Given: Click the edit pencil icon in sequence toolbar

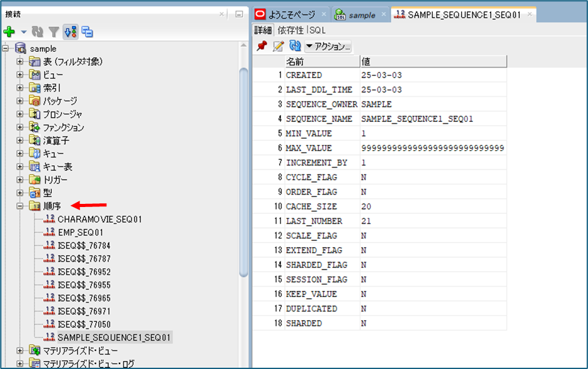Looking at the screenshot, I should click(x=278, y=46).
